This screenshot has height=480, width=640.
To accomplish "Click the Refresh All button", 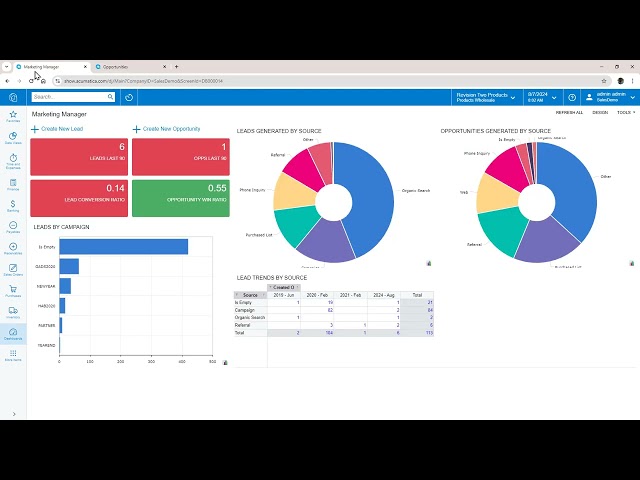I will (x=569, y=112).
